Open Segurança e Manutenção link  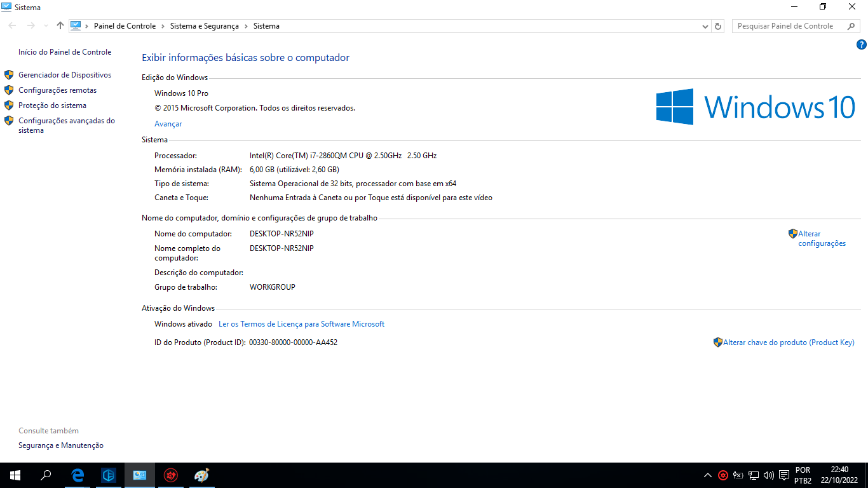[x=61, y=445]
